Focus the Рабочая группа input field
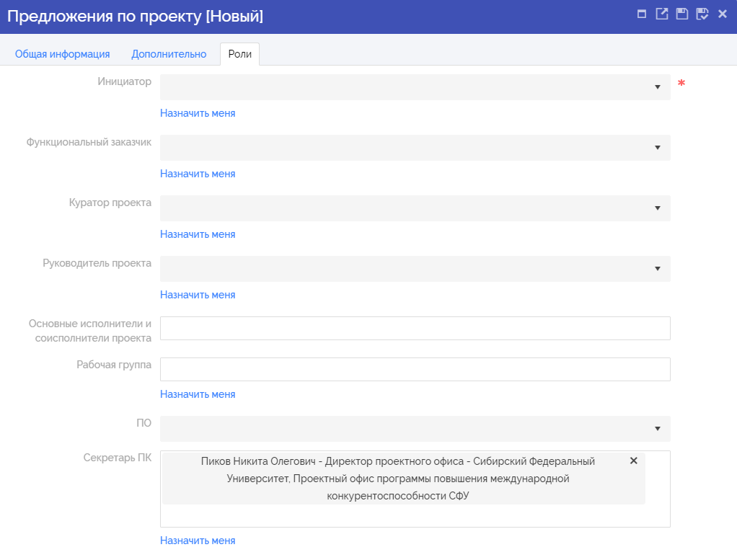Image resolution: width=737 pixels, height=560 pixels. pyautogui.click(x=415, y=369)
